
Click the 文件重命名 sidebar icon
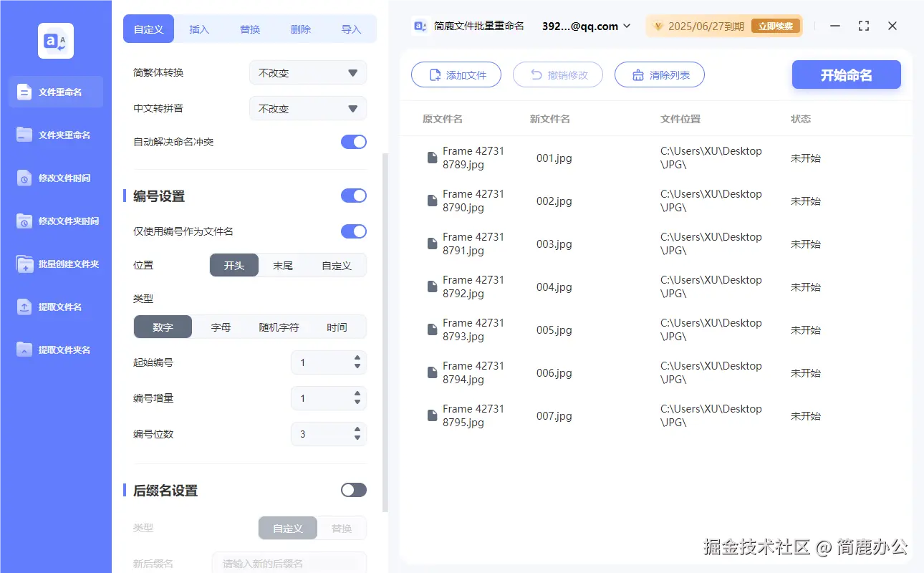click(24, 92)
